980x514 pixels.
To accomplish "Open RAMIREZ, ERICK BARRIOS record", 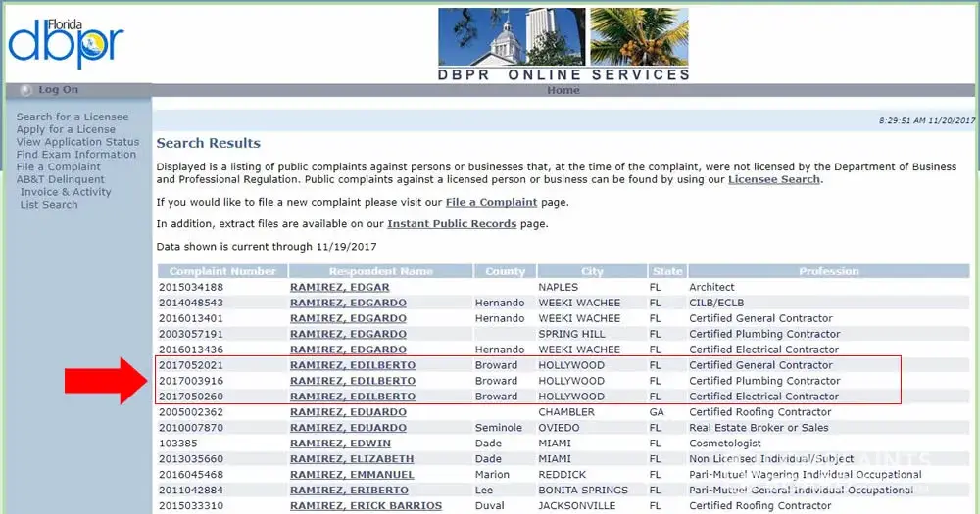I will 366,506.
